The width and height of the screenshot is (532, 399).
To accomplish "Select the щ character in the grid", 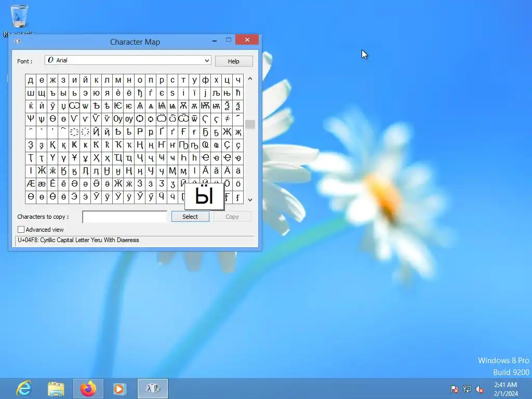I will coord(42,93).
